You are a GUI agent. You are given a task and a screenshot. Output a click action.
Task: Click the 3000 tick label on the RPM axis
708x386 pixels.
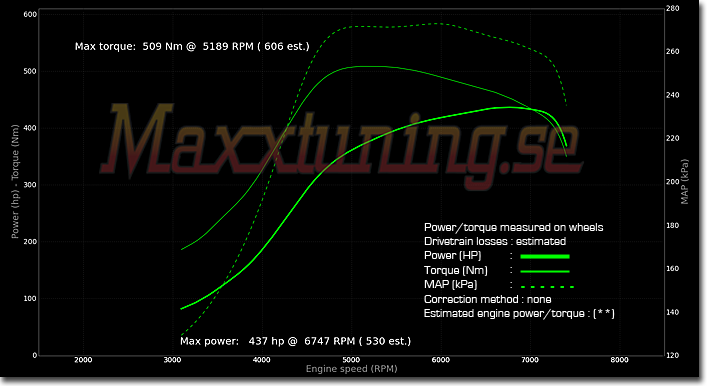coord(172,360)
